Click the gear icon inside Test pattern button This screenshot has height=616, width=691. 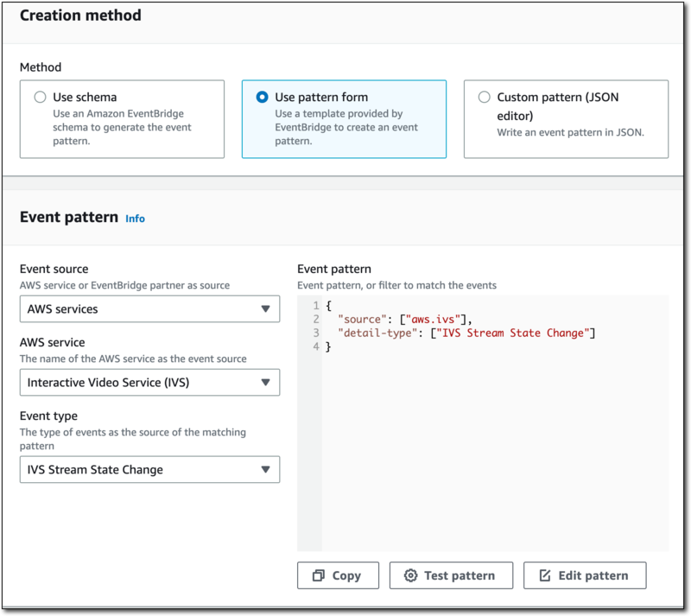click(412, 575)
